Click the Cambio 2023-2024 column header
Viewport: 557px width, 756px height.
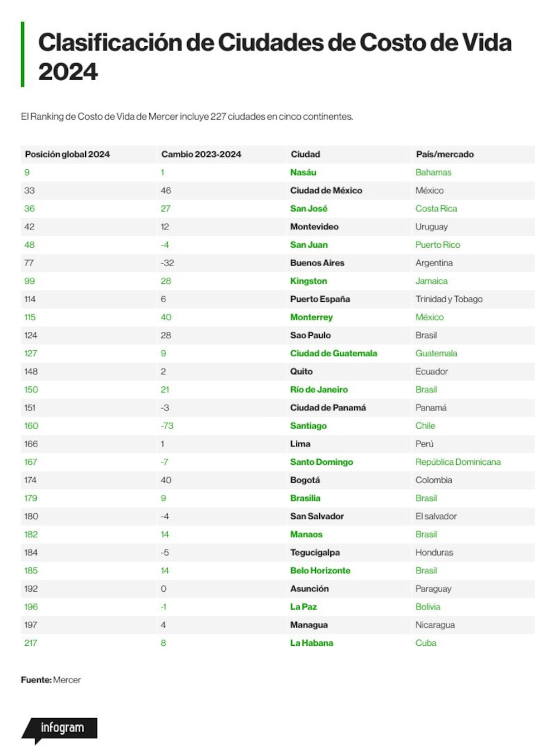click(x=201, y=154)
